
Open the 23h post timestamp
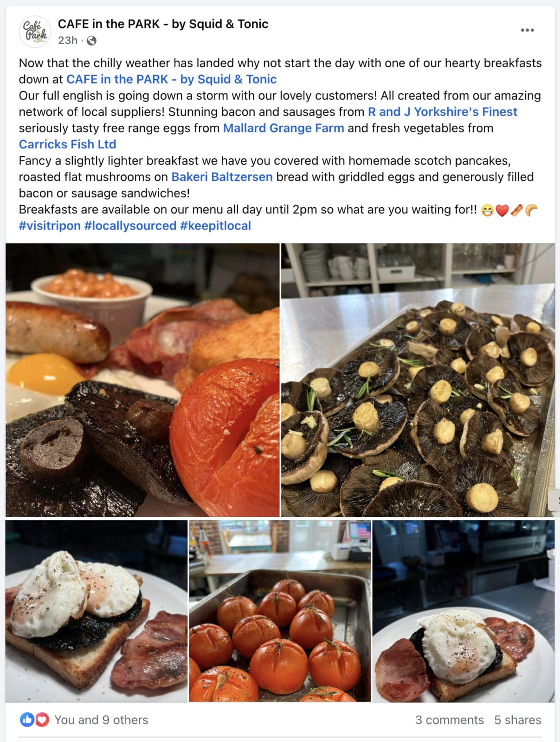click(x=68, y=41)
